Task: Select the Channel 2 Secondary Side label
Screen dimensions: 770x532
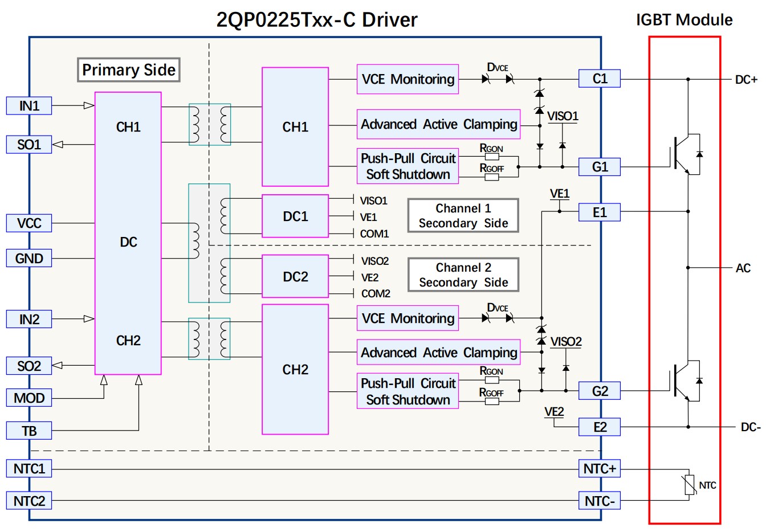Action: (x=463, y=275)
